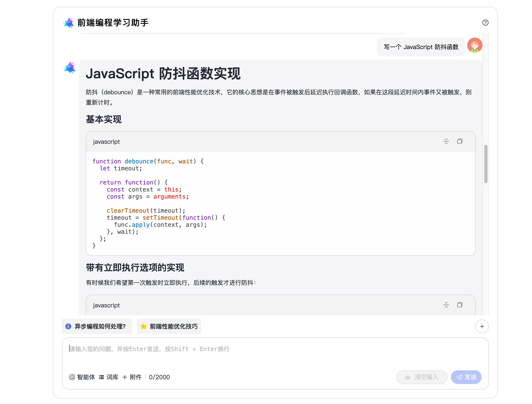Open the 词库 list

(109, 377)
